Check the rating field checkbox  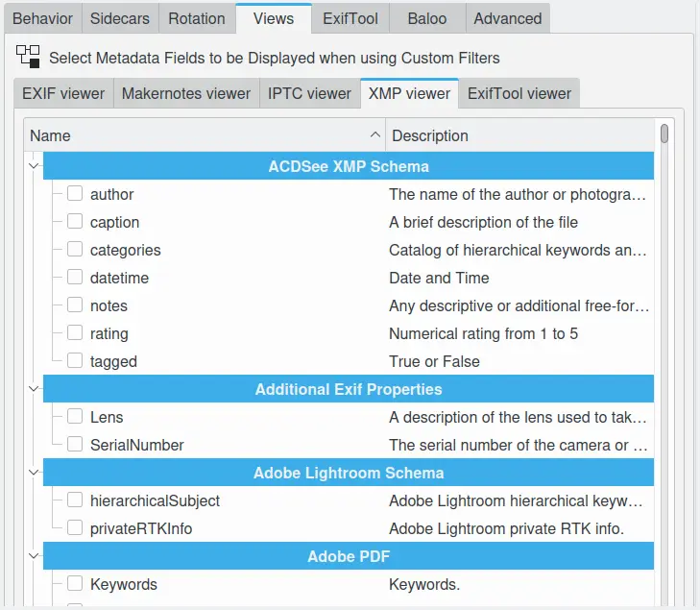(75, 333)
